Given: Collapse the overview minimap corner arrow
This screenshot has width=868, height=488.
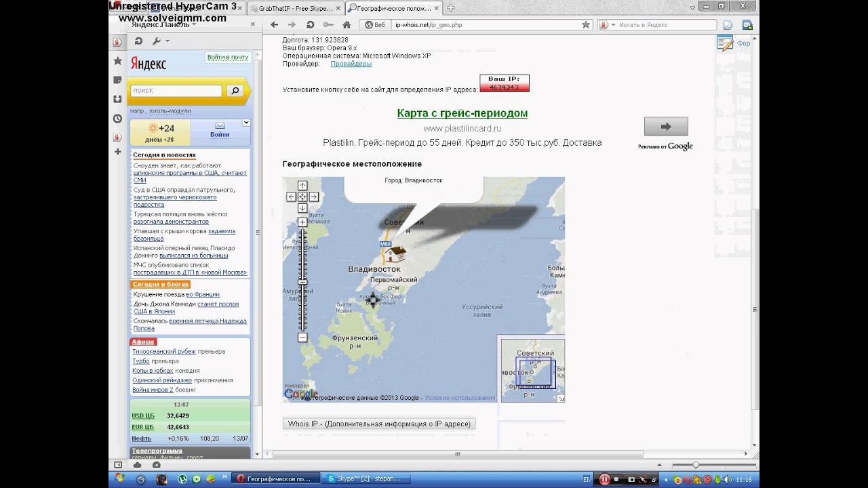Looking at the screenshot, I should 561,399.
